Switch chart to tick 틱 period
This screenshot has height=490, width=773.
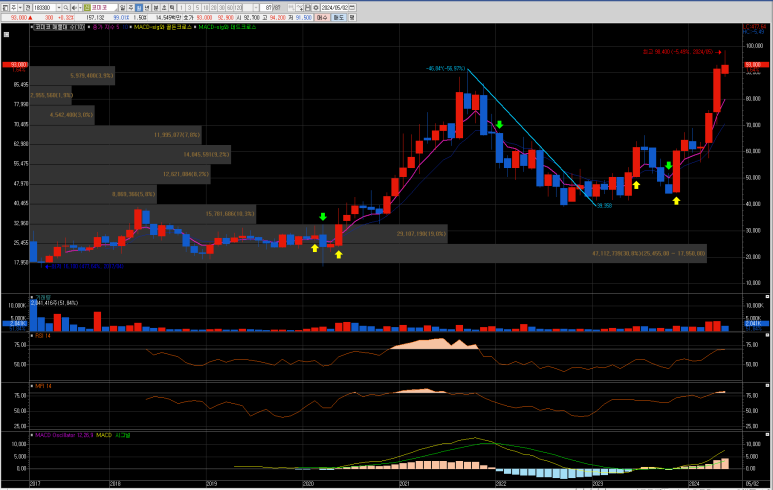point(172,8)
